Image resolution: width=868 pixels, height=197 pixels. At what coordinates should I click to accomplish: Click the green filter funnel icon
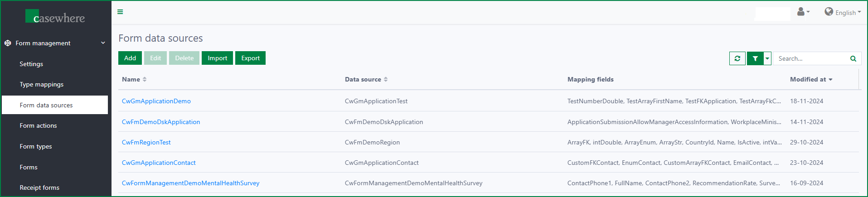click(x=755, y=58)
